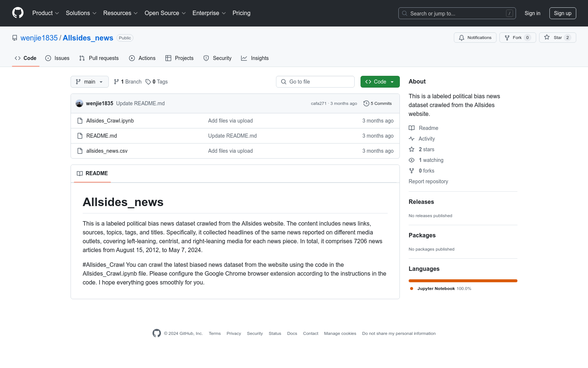Click the book icon beside Readme in About
The width and height of the screenshot is (588, 368).
pyautogui.click(x=412, y=128)
